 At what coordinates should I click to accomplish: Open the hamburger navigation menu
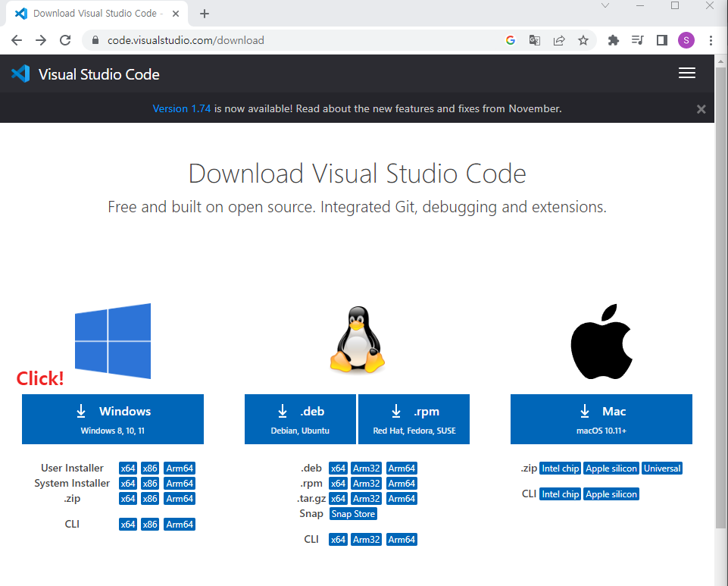(x=686, y=73)
